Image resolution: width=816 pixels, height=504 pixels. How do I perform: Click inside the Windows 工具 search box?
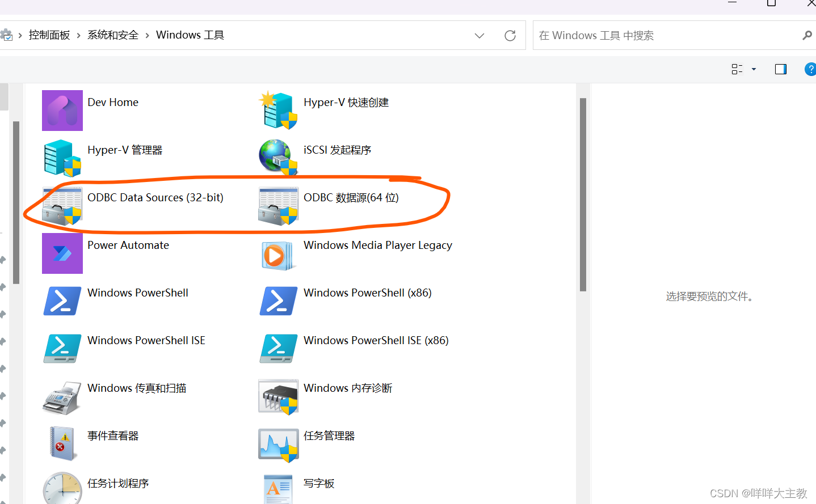click(653, 35)
